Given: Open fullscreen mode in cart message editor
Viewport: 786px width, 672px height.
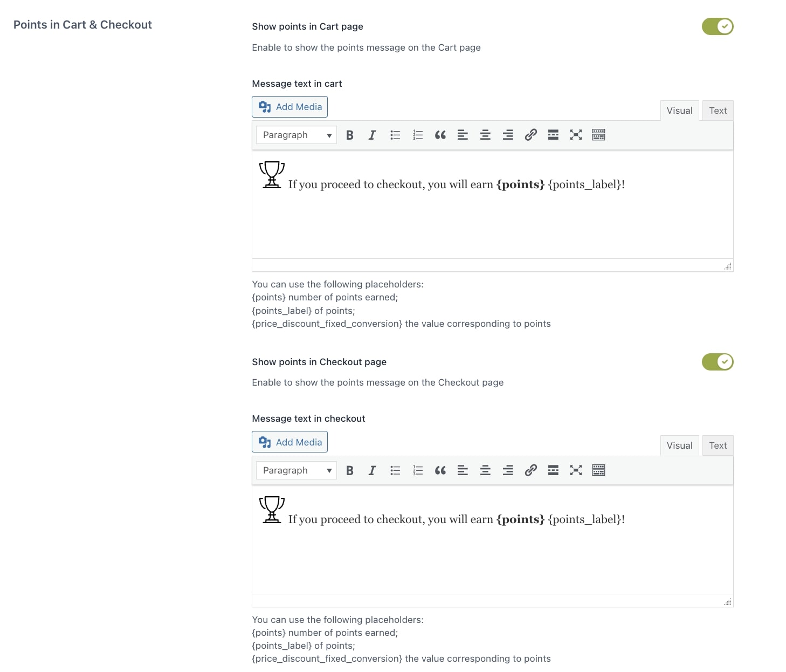Looking at the screenshot, I should [576, 135].
